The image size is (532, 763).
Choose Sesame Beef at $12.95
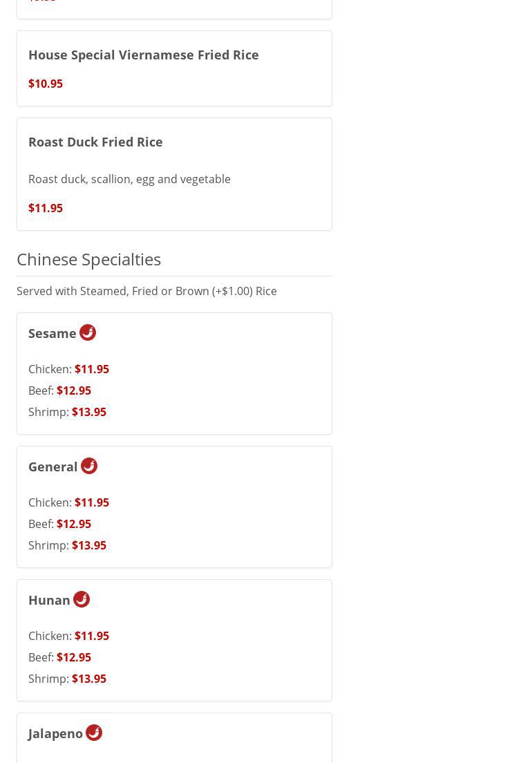tap(73, 390)
